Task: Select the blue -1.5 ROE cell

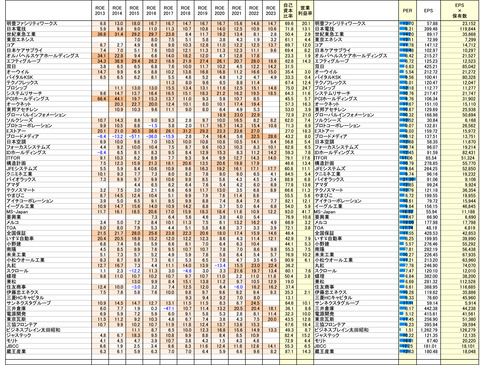Action: [x=151, y=126]
